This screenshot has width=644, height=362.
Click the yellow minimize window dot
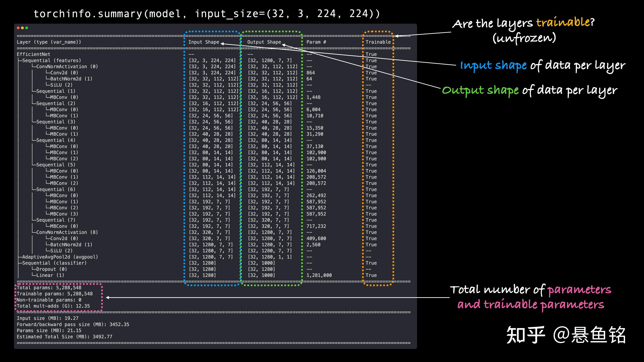[x=23, y=28]
